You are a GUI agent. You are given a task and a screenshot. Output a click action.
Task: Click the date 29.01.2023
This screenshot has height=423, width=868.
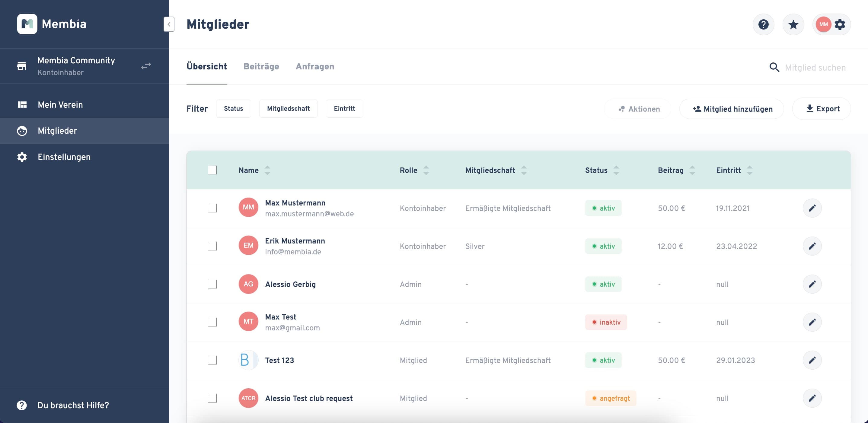click(735, 360)
